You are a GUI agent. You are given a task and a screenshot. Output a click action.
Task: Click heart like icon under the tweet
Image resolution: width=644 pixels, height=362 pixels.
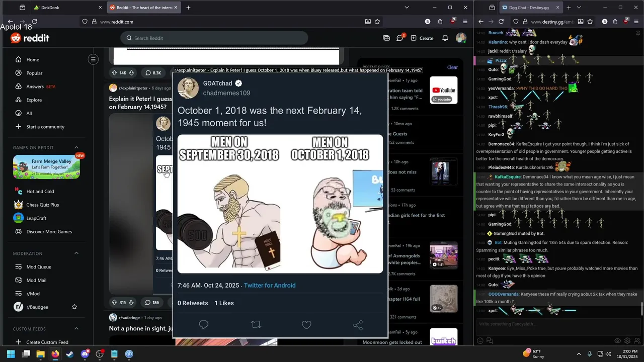(306, 325)
